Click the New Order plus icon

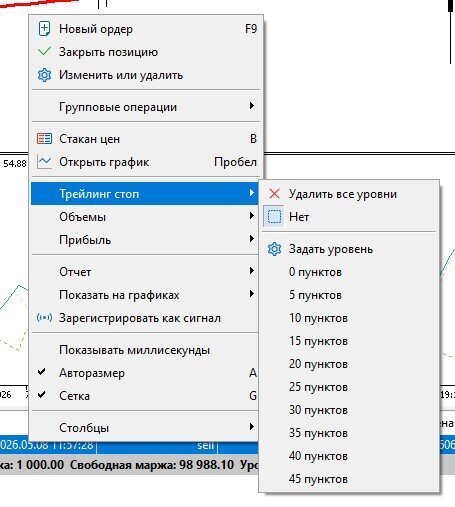(x=44, y=29)
